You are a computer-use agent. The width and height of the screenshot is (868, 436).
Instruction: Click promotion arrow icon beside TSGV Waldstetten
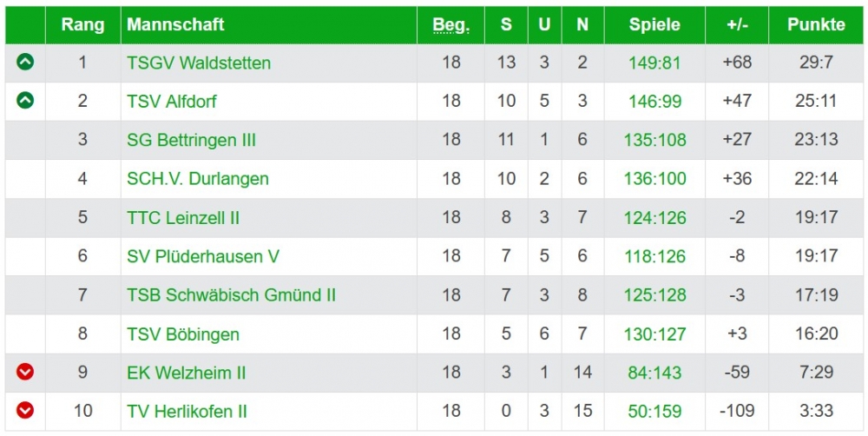click(x=25, y=63)
